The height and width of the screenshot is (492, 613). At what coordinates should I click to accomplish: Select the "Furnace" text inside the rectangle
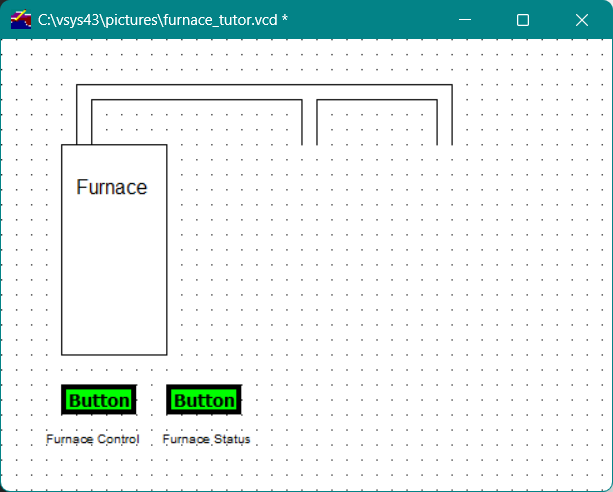click(111, 187)
